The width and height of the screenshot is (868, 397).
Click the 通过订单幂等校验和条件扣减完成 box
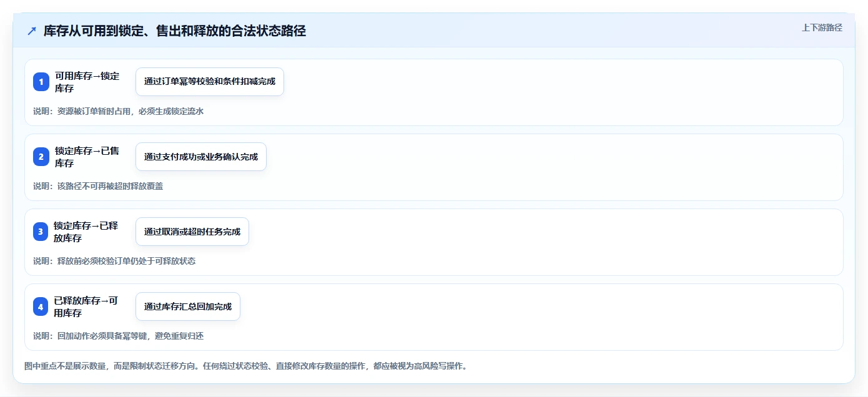pyautogui.click(x=210, y=82)
